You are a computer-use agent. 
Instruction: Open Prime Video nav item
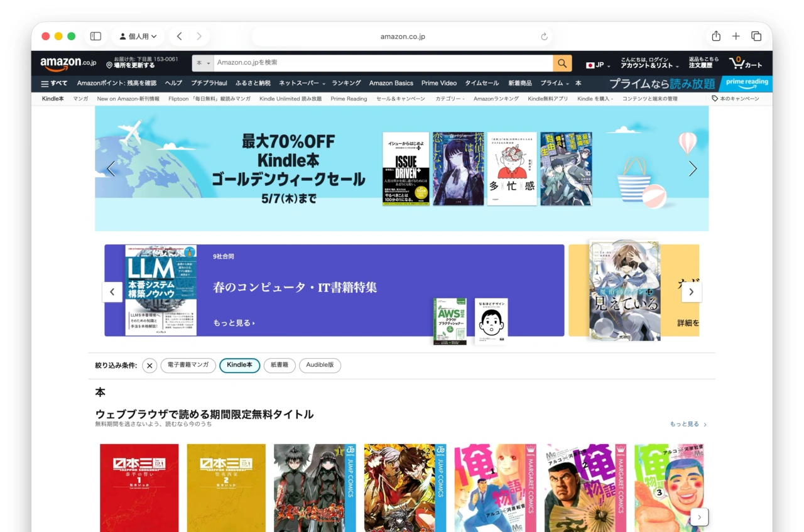pyautogui.click(x=439, y=84)
